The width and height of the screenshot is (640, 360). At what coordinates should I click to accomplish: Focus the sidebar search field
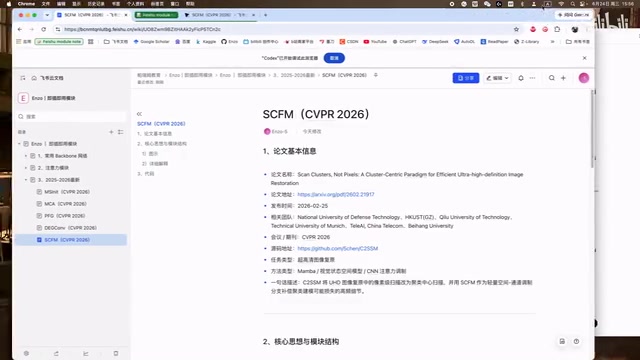click(71, 117)
